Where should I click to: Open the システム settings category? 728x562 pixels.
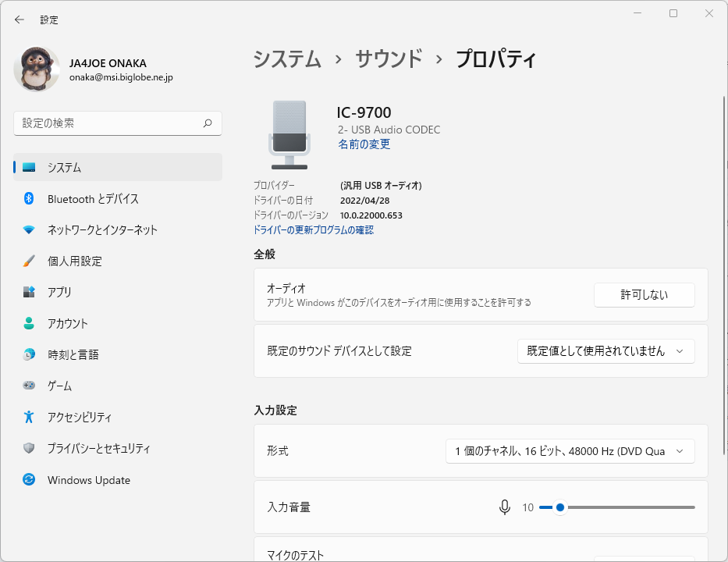118,167
